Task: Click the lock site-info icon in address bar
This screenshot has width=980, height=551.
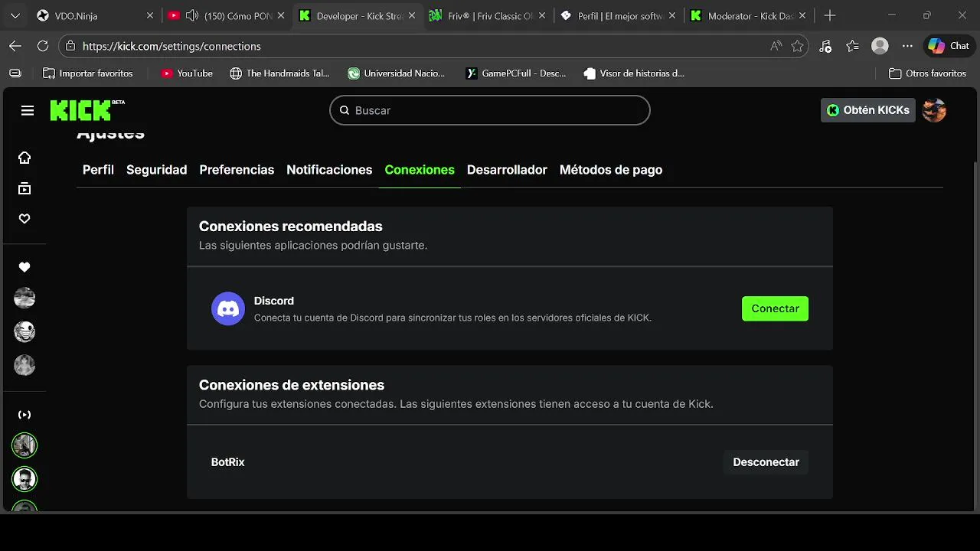Action: [71, 46]
